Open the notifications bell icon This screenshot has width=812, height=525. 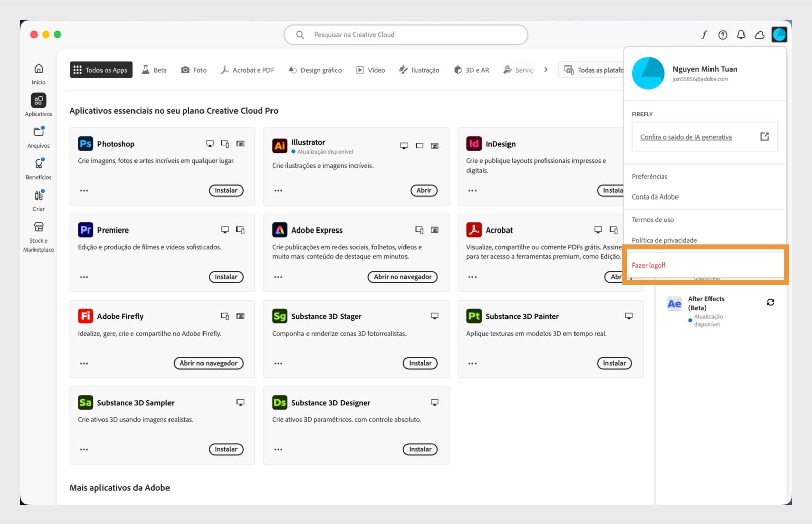pyautogui.click(x=741, y=35)
